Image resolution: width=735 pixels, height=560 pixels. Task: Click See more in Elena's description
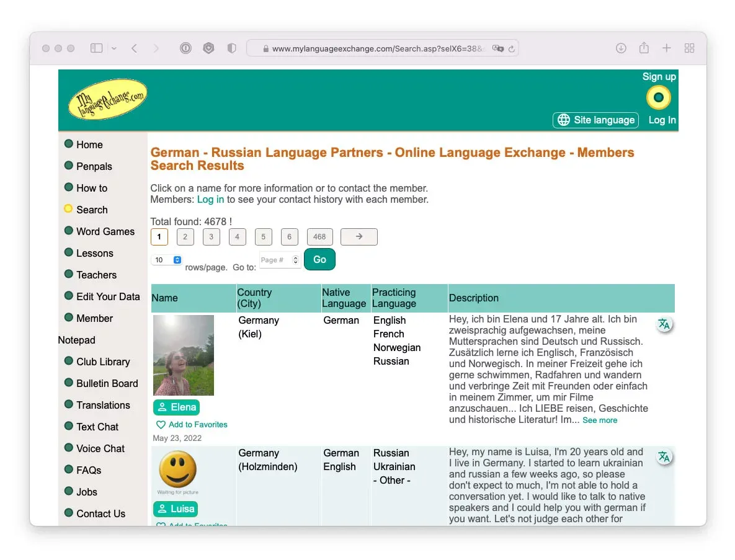[x=600, y=420]
